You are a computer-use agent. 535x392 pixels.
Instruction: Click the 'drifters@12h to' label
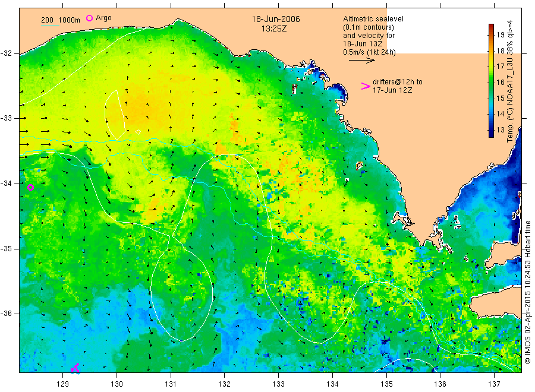tap(398, 82)
